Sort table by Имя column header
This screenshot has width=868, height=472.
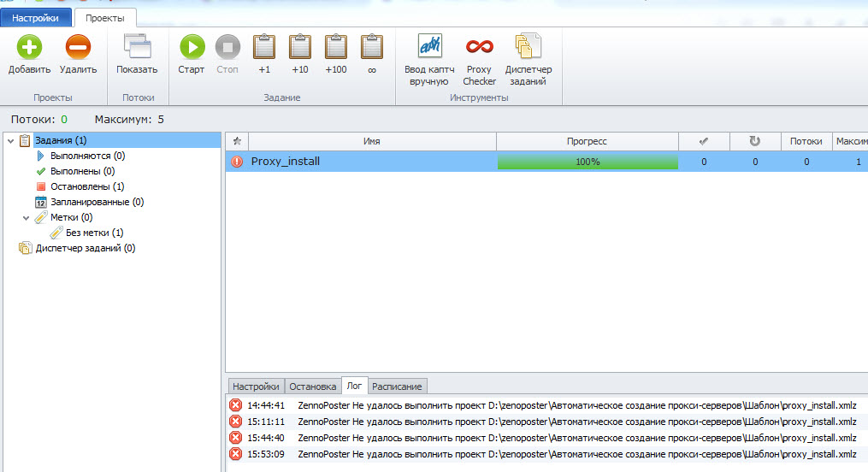pos(372,141)
